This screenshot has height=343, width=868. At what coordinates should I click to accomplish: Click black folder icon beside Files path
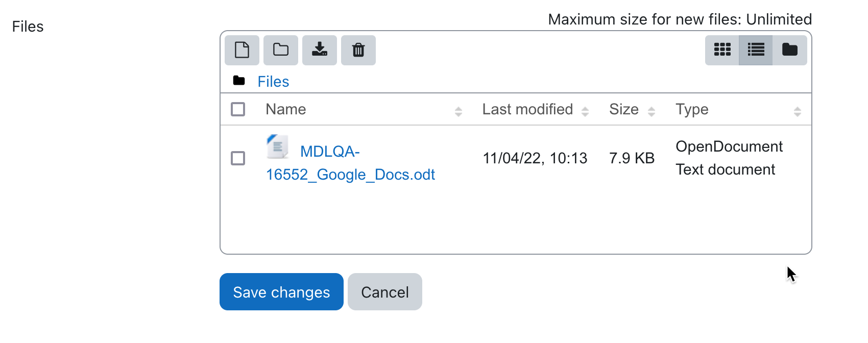click(x=239, y=81)
